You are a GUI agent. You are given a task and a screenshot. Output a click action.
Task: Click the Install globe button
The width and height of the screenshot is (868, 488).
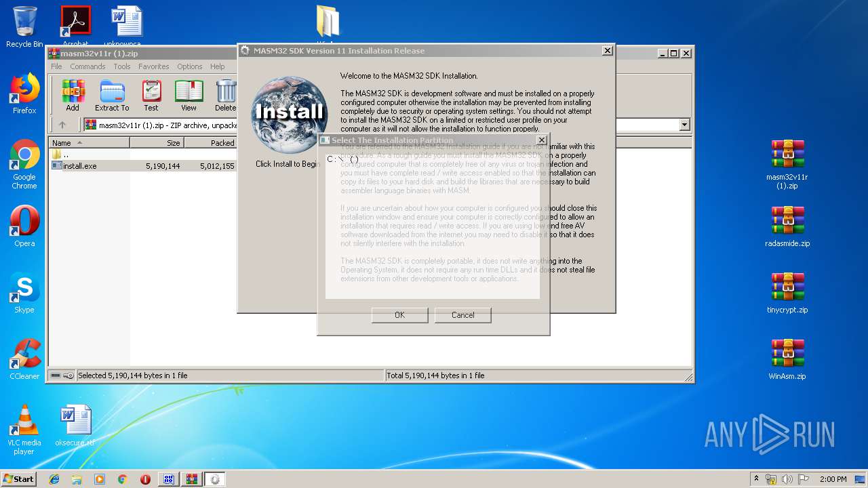(x=289, y=115)
